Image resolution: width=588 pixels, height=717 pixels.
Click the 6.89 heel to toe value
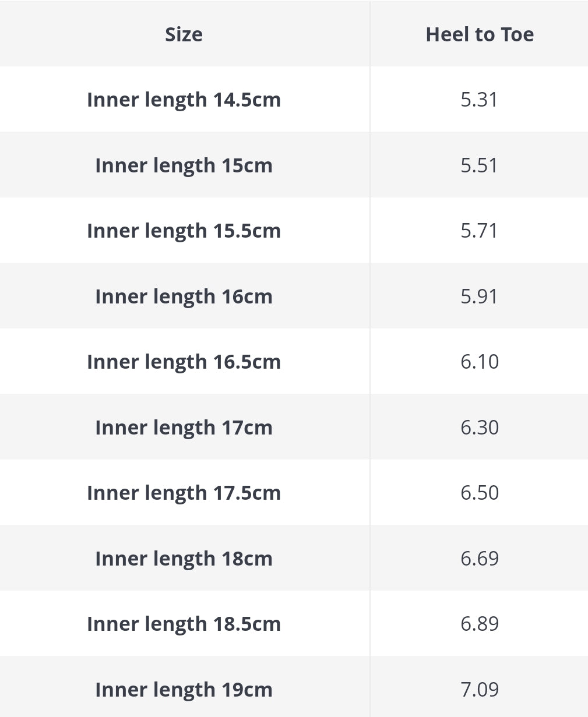tap(480, 624)
